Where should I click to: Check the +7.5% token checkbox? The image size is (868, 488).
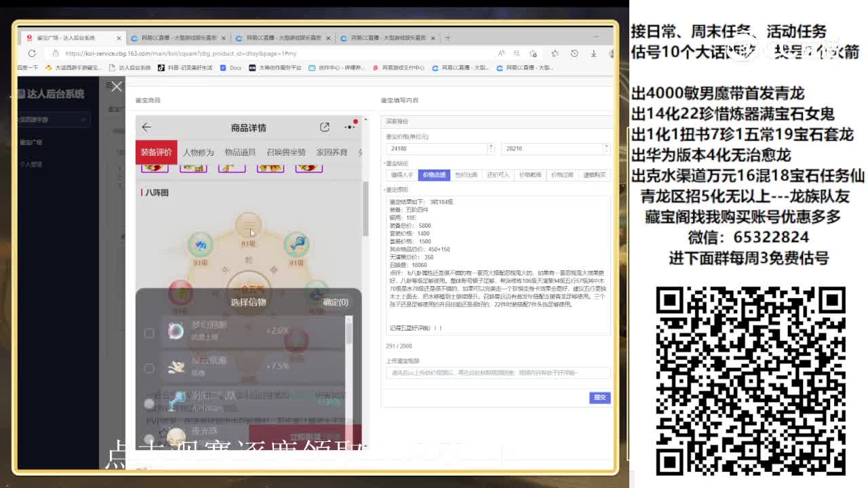(149, 368)
